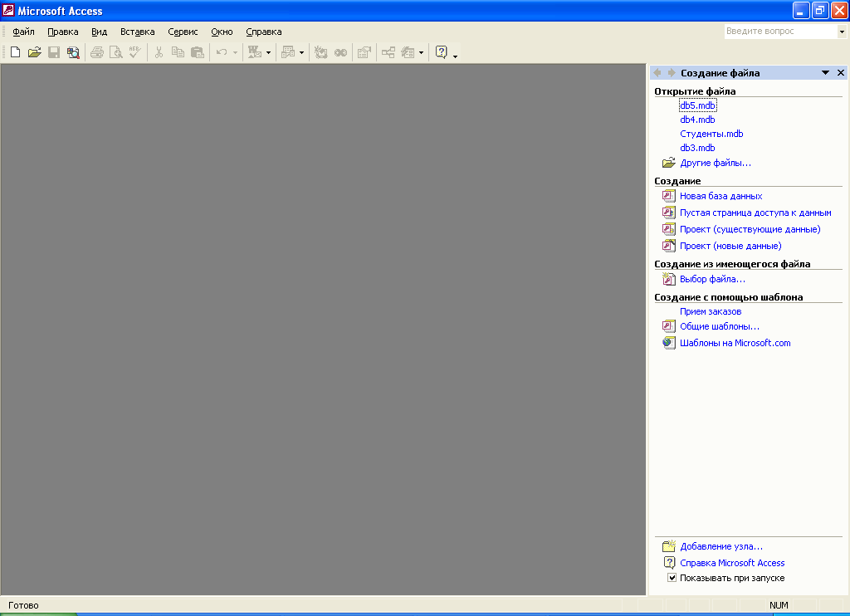Click the Save floppy disk icon
The width and height of the screenshot is (850, 616).
point(54,52)
